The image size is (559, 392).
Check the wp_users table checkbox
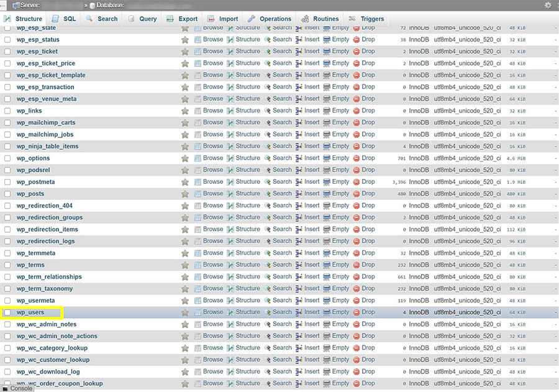[7, 313]
